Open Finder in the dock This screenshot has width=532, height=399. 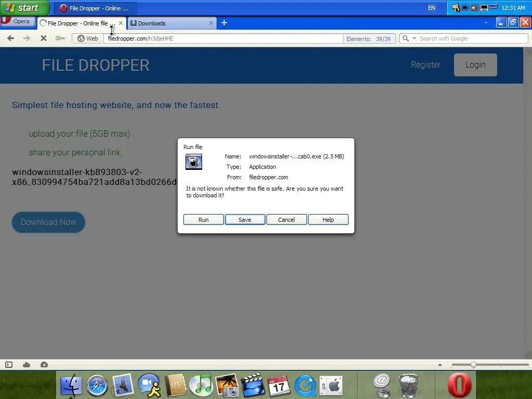click(71, 386)
